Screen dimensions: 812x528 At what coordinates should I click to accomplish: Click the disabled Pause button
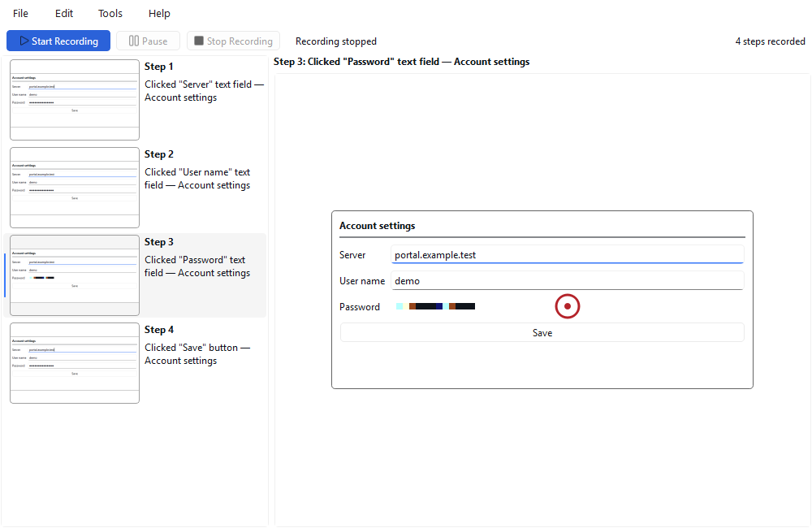[148, 41]
